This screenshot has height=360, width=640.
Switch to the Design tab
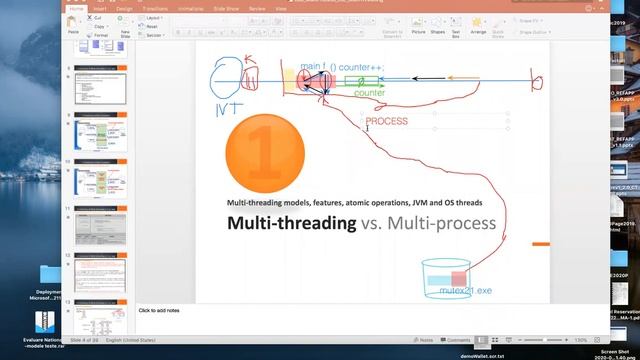coord(124,9)
